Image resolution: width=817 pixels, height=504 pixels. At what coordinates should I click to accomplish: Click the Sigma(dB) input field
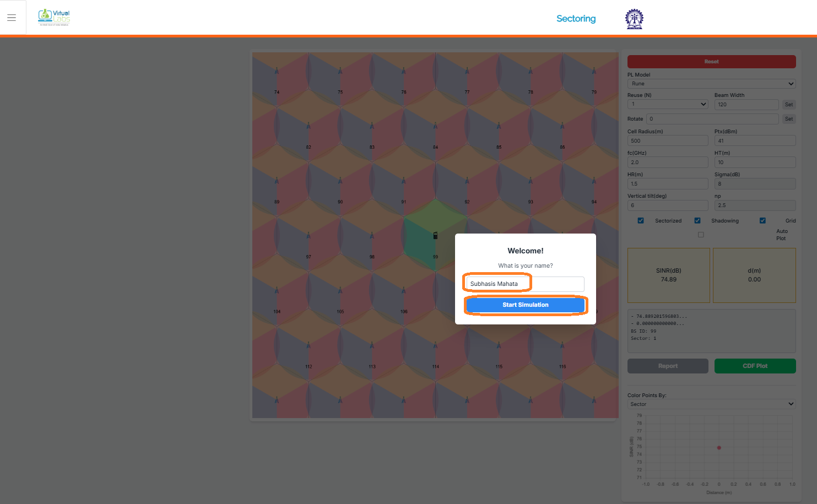pos(755,184)
